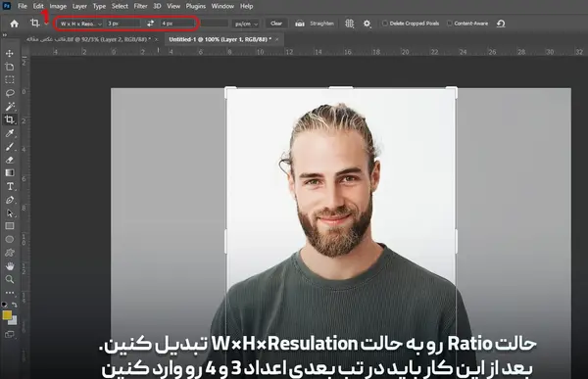This screenshot has height=379, width=588.
Task: Open additional crop settings gear
Action: (367, 24)
